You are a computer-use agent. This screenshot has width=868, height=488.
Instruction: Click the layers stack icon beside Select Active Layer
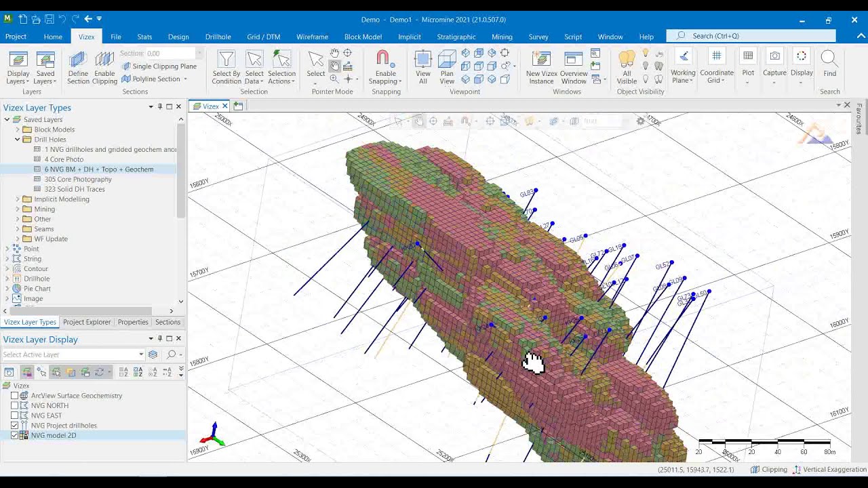[x=153, y=354]
